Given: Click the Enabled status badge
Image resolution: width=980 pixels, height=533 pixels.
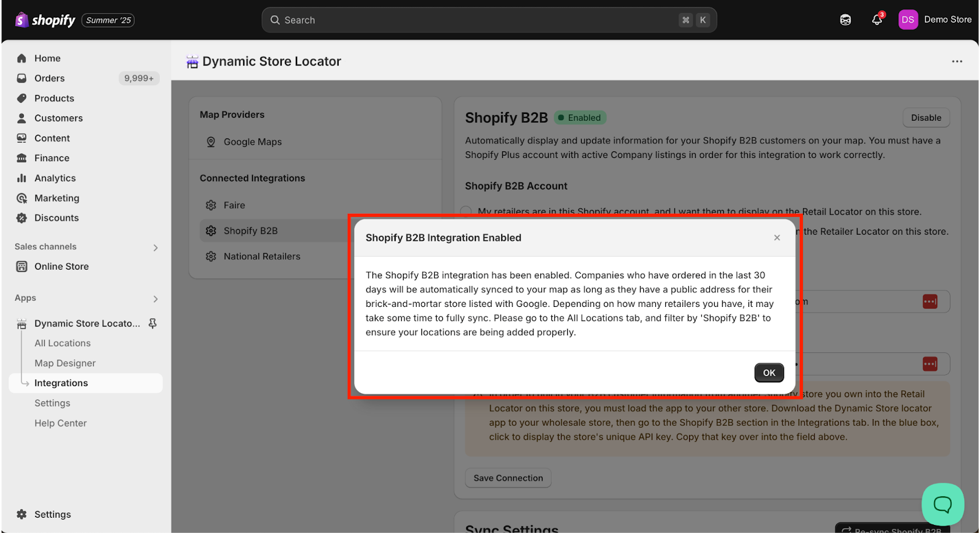Looking at the screenshot, I should 580,118.
